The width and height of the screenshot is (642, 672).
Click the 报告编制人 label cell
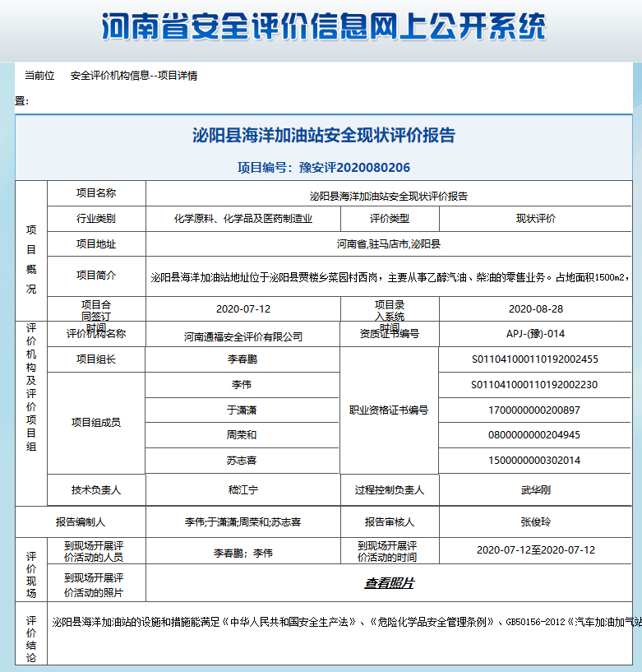tap(81, 522)
